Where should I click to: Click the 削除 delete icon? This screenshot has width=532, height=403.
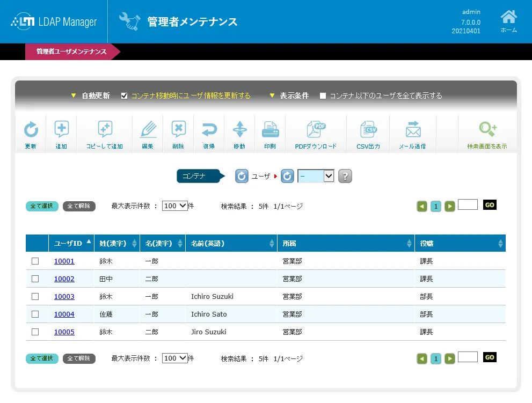178,129
